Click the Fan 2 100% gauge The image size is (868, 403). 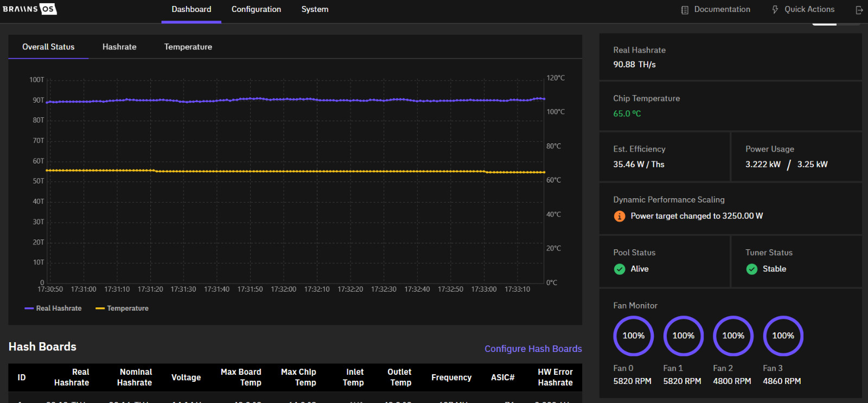pos(733,336)
